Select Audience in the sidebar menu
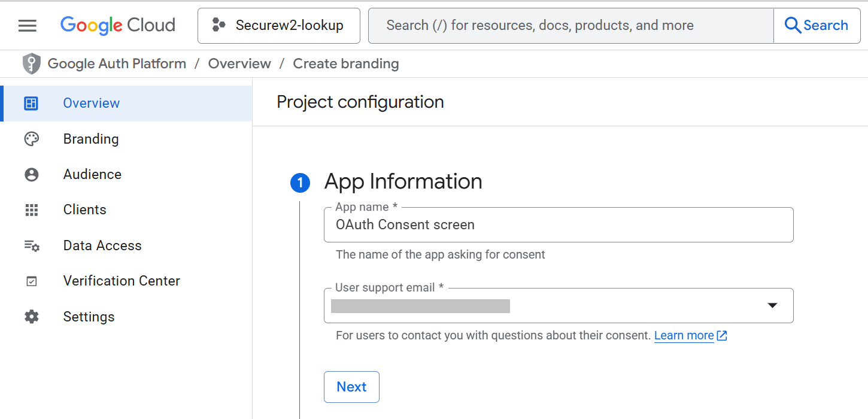Image resolution: width=868 pixels, height=419 pixels. pyautogui.click(x=92, y=174)
